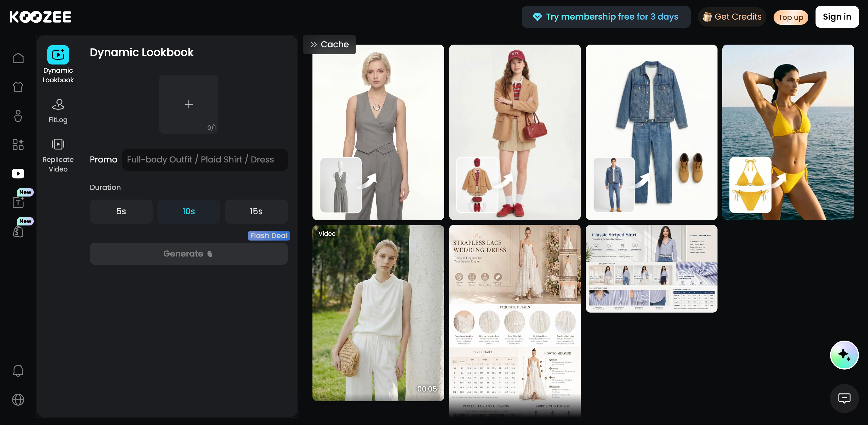Viewport: 868px width, 425px height.
Task: Click the gray vest mannequin inset image
Action: 341,185
